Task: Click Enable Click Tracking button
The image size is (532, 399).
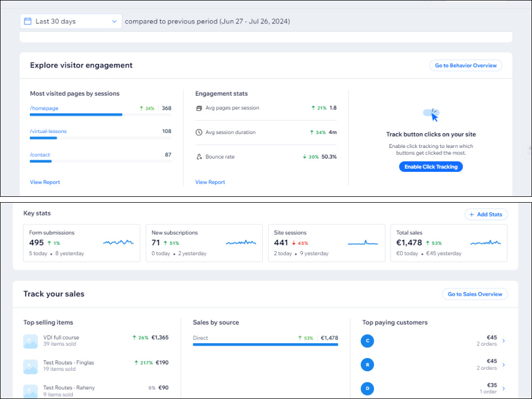Action: (x=431, y=167)
